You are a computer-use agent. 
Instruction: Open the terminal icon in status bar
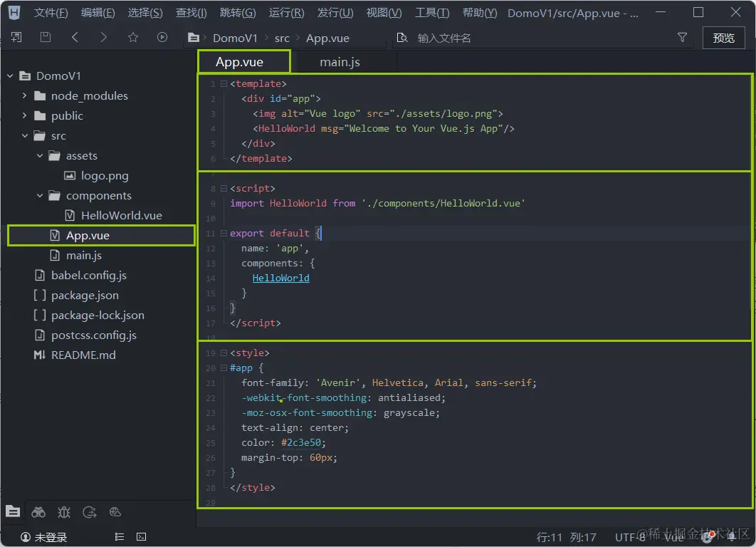141,537
